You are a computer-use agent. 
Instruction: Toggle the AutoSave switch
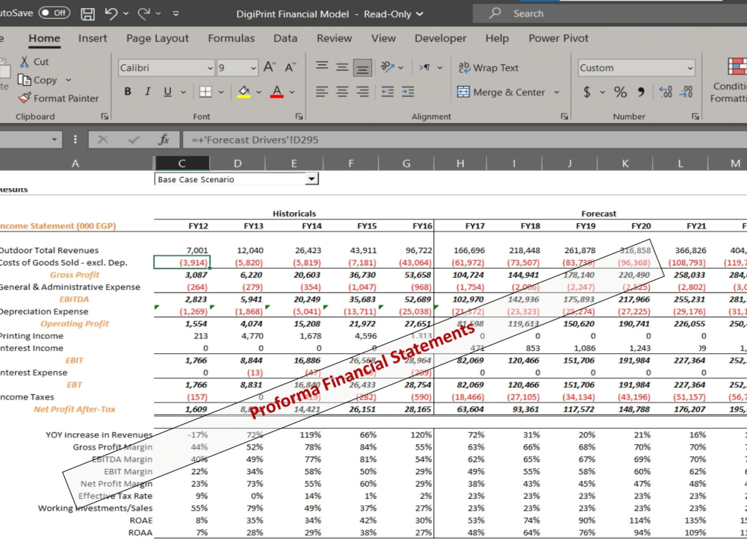[55, 13]
